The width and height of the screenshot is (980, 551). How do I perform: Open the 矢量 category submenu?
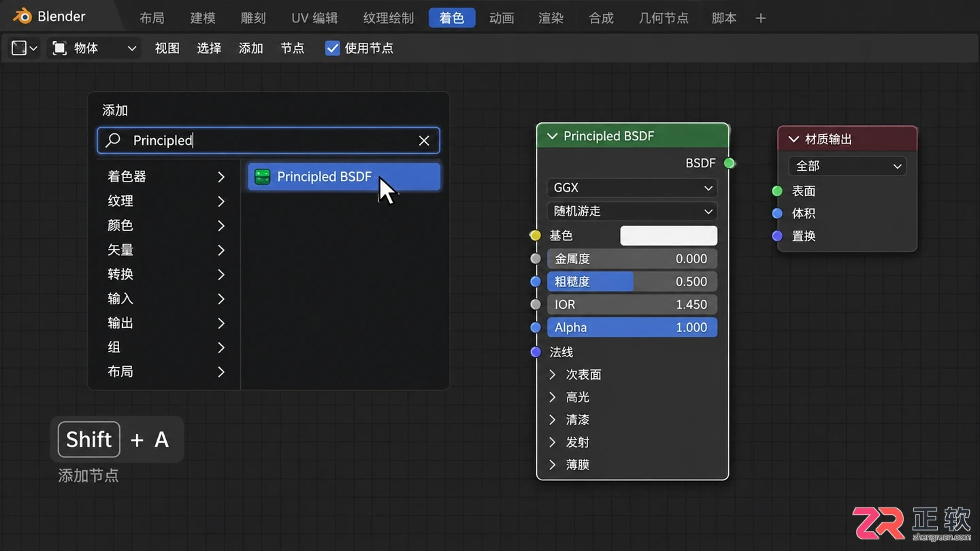(x=165, y=250)
